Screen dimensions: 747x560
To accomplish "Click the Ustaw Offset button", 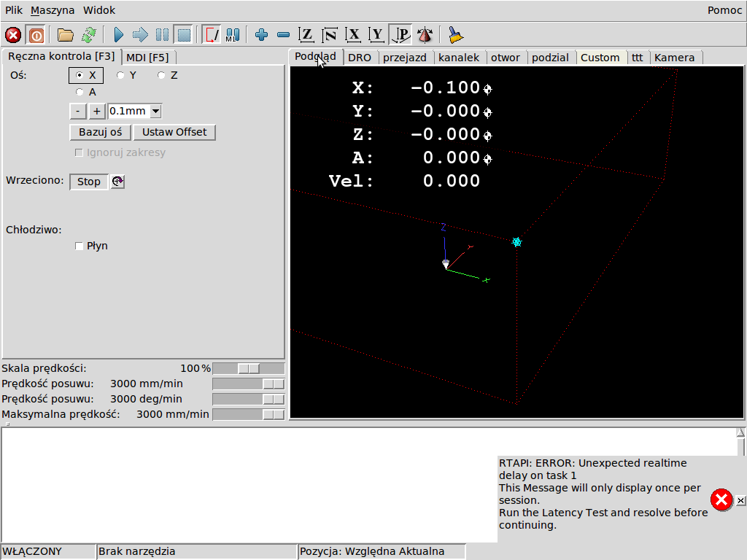I will tap(174, 133).
